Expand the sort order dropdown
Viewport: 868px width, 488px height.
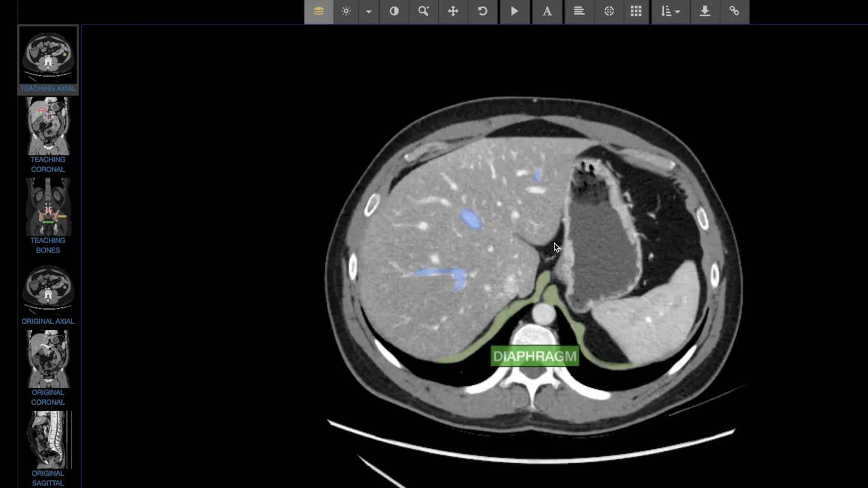pos(670,11)
